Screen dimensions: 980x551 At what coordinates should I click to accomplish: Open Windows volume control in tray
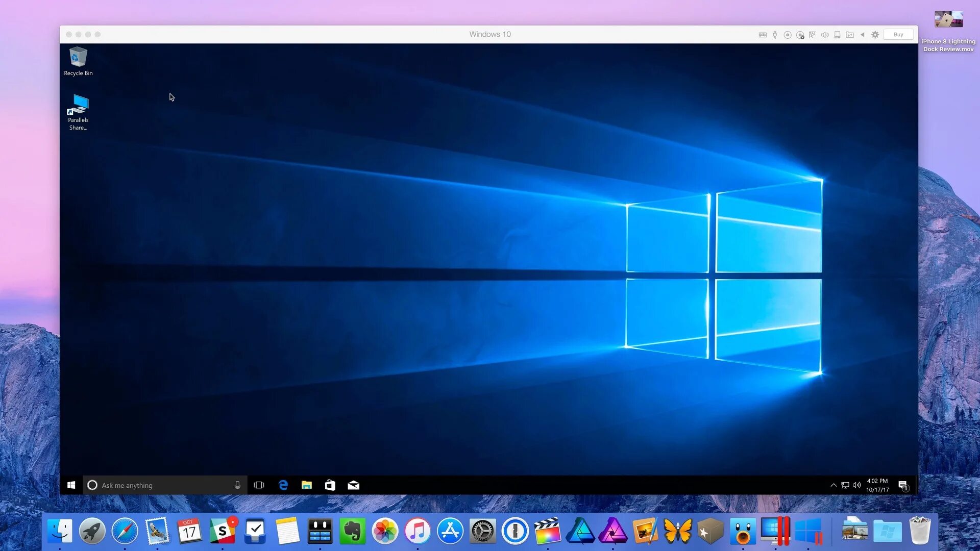pyautogui.click(x=856, y=485)
